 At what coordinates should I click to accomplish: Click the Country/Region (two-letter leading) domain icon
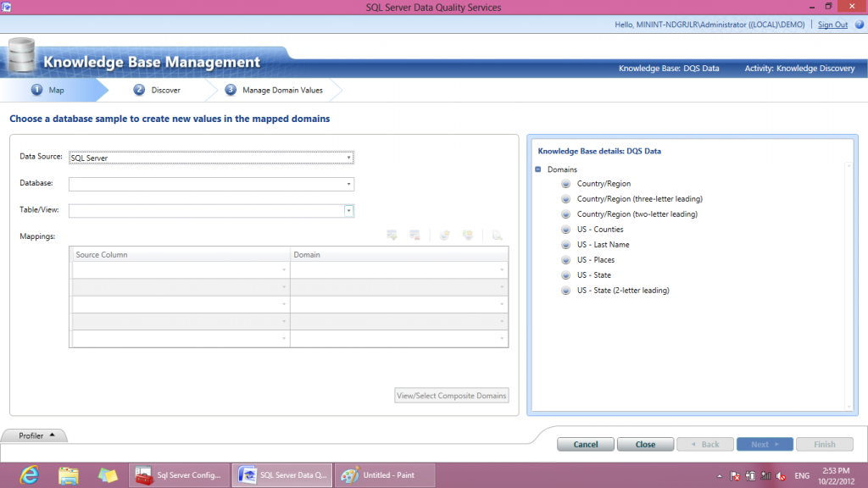click(565, 214)
